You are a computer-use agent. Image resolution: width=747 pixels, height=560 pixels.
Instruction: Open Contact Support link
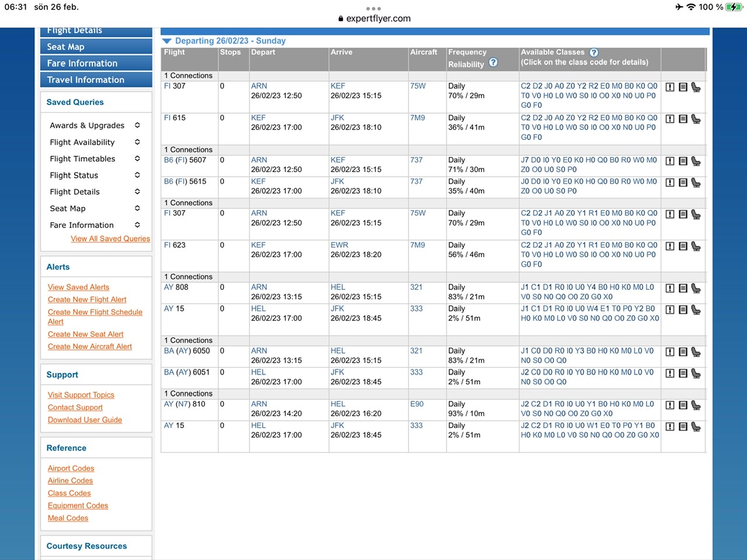coord(75,407)
